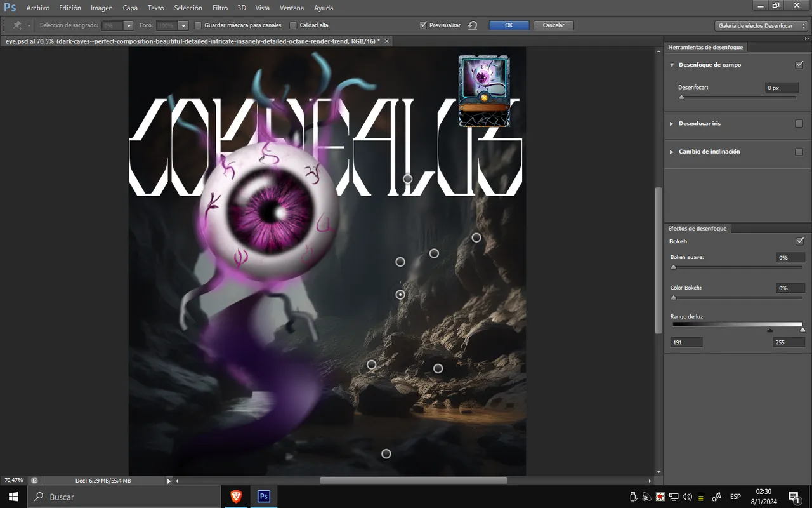The image size is (812, 508).
Task: Expand the Desenfocar iris section
Action: pyautogui.click(x=672, y=123)
